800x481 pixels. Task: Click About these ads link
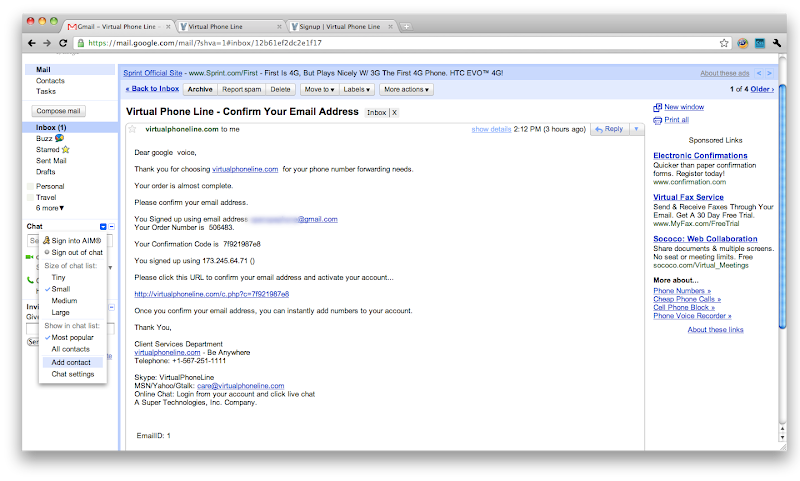pyautogui.click(x=724, y=73)
